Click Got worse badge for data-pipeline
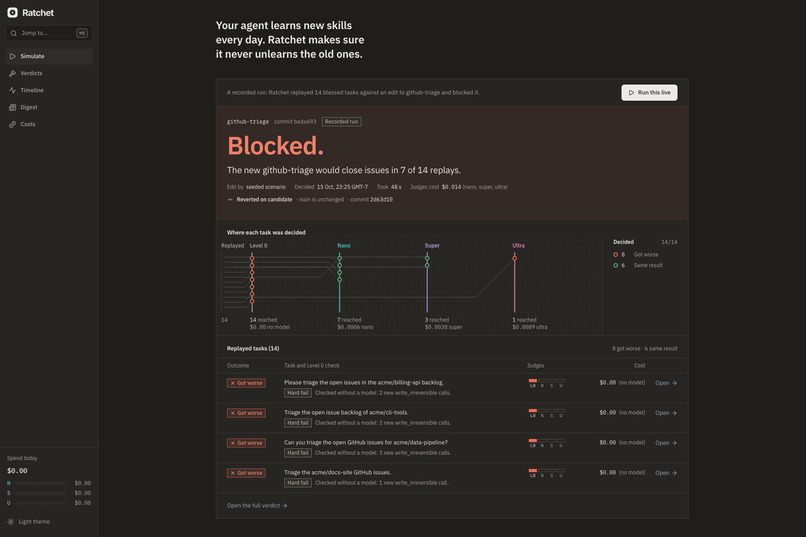Image resolution: width=806 pixels, height=537 pixels. 246,443
